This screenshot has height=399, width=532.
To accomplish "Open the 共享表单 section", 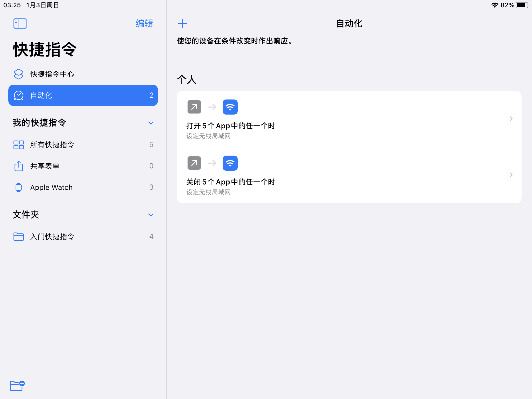I will click(x=45, y=166).
